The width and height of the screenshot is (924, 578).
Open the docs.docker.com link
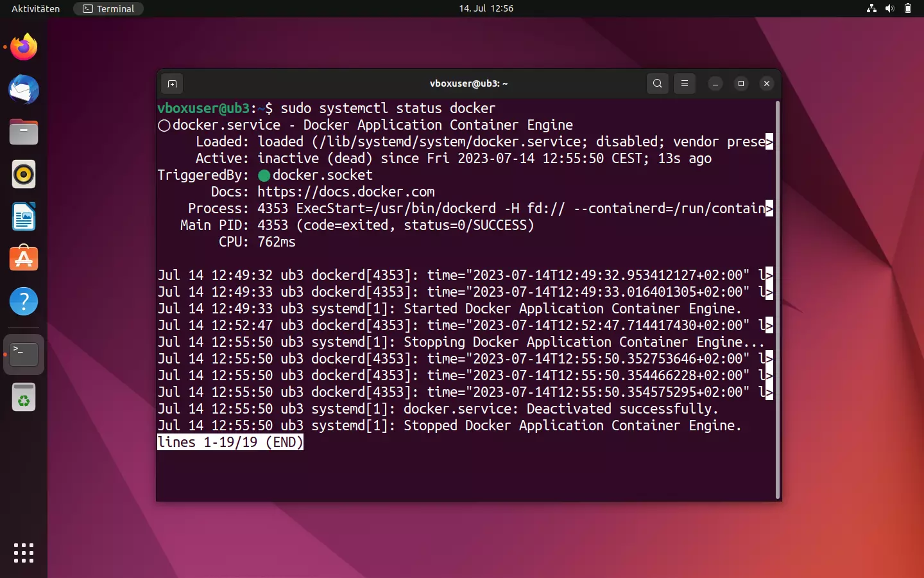click(x=346, y=191)
